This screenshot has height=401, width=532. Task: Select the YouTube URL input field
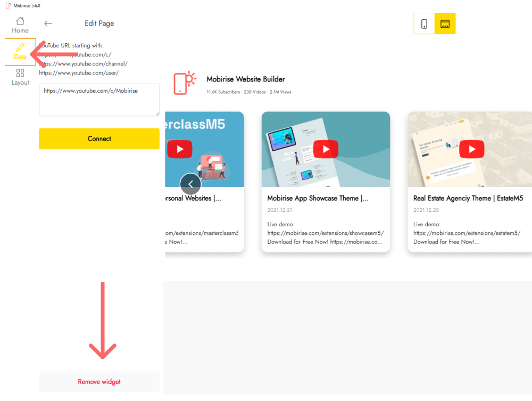[x=99, y=100]
